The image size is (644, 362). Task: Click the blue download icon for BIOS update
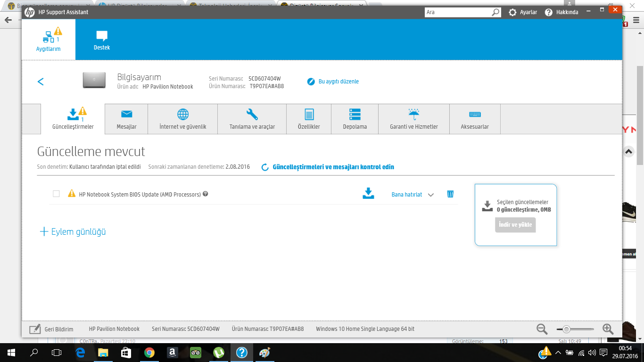point(368,193)
